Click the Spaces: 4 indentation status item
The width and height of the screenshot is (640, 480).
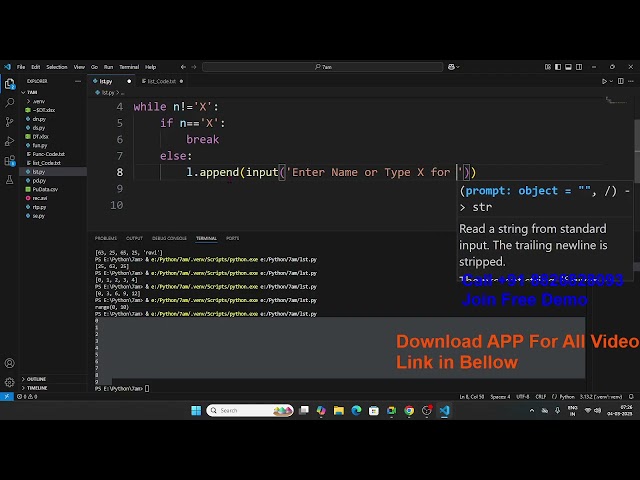[x=500, y=396]
